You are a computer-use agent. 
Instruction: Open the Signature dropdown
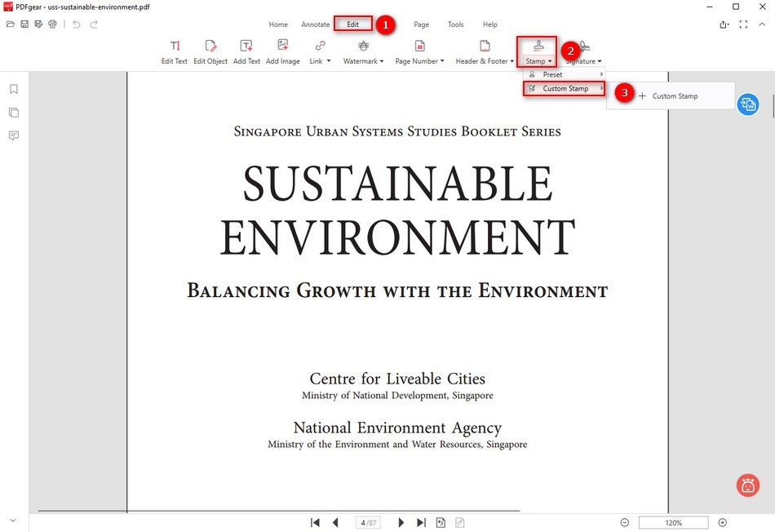point(582,51)
